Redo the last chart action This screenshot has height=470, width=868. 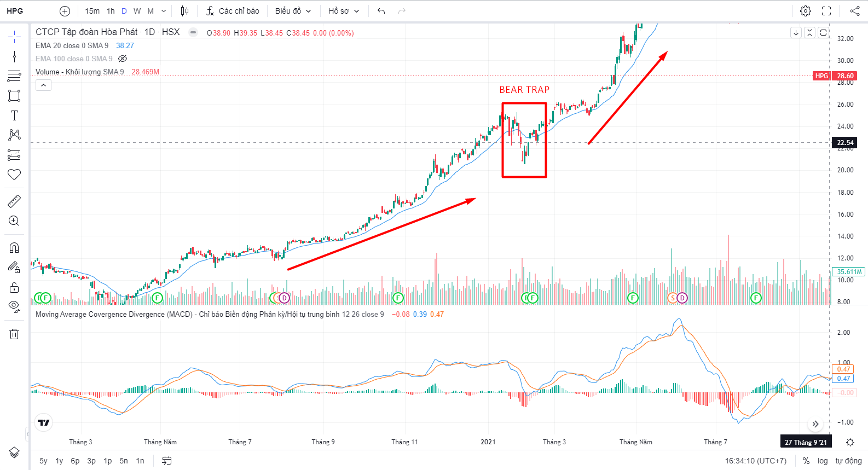402,11
